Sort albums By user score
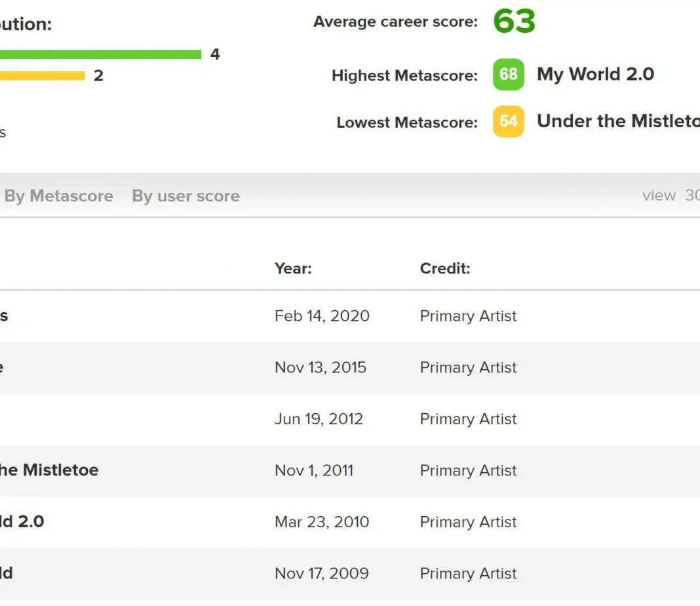This screenshot has width=700, height=606. click(x=185, y=196)
